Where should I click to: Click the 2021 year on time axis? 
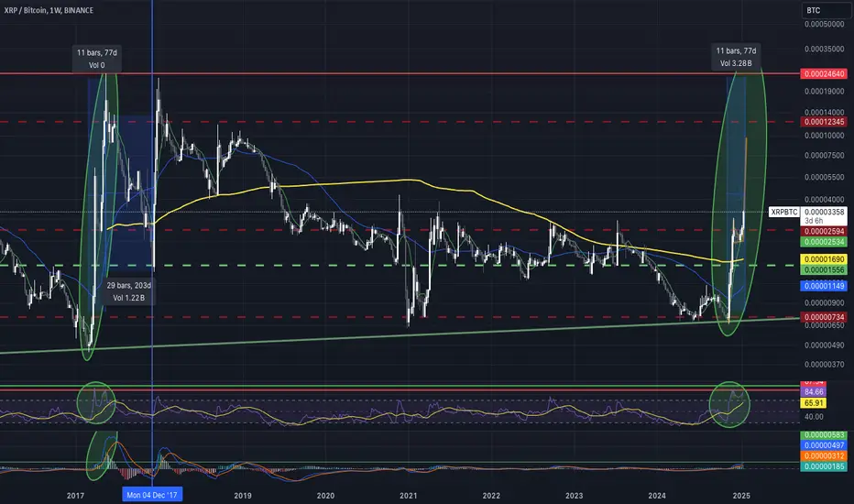(408, 495)
